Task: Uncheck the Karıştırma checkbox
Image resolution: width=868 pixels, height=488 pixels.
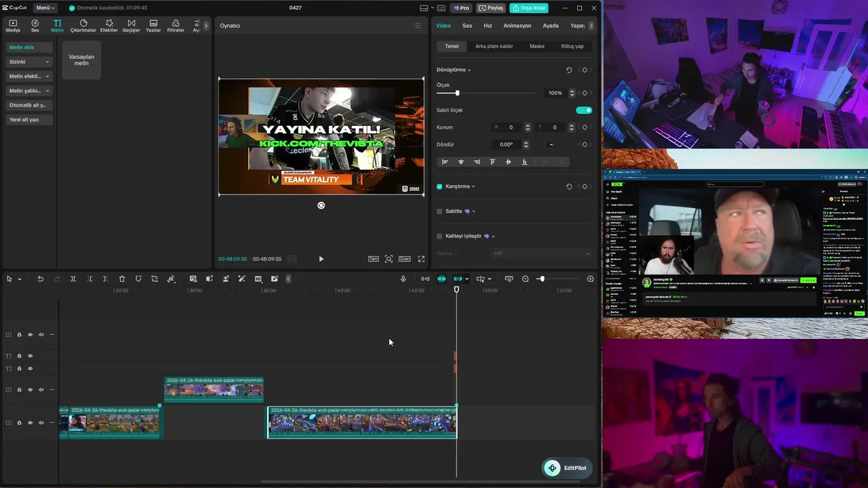Action: (439, 186)
